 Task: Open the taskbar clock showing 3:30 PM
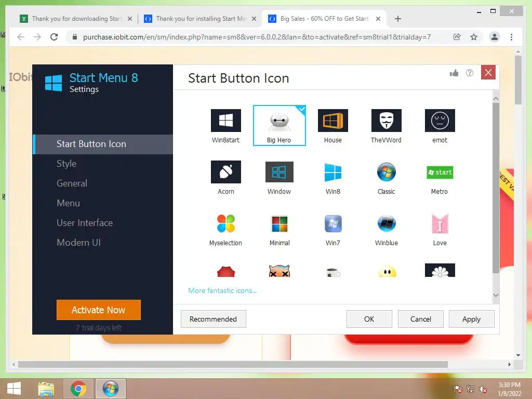pos(510,389)
